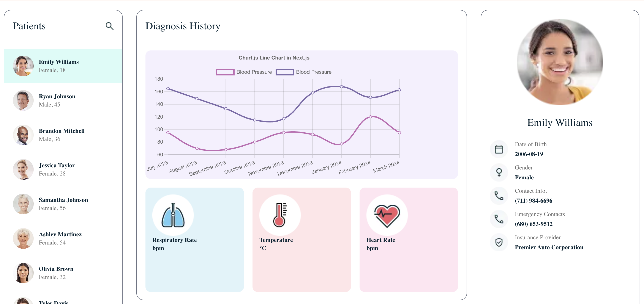Click the lungs icon on Respiratory Rate card
This screenshot has height=304, width=644.
(x=173, y=215)
